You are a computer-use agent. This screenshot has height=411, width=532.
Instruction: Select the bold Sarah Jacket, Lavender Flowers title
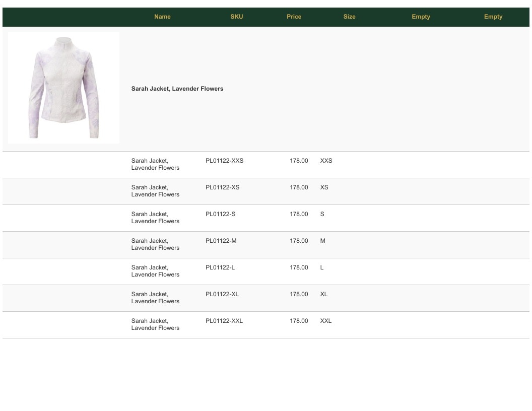177,89
